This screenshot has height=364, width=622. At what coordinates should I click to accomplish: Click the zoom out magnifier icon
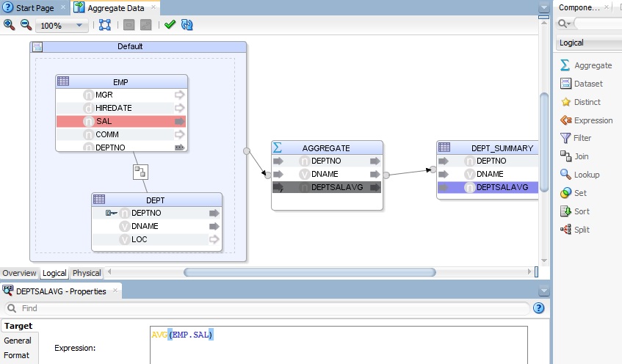[26, 25]
